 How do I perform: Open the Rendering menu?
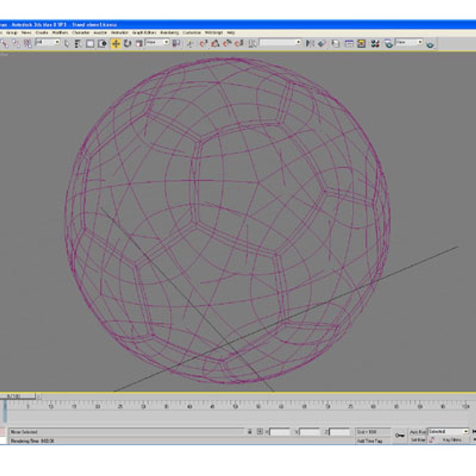(x=170, y=33)
